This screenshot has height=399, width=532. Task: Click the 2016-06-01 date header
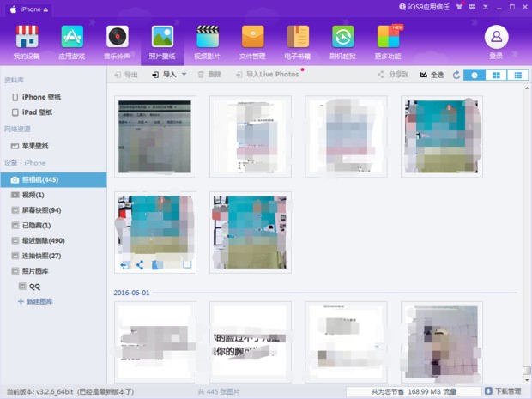coord(131,293)
